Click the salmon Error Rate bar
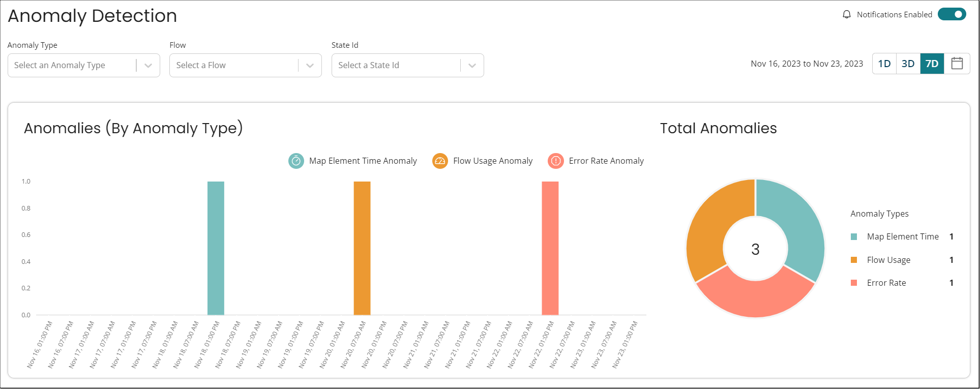 (550, 248)
